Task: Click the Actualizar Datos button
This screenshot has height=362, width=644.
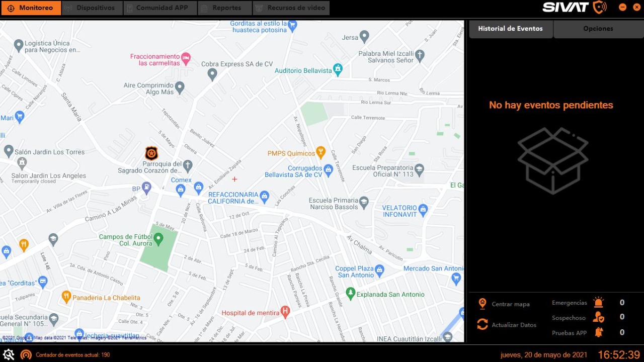Action: (507, 325)
